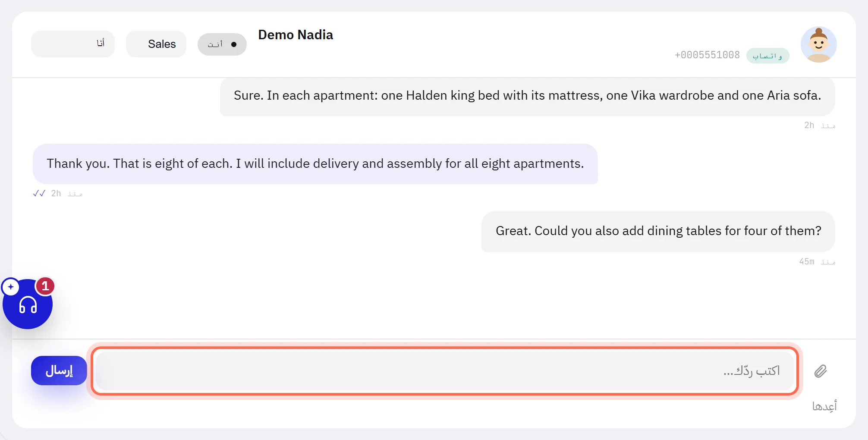Open the أنا assignee dropdown
The height and width of the screenshot is (440, 868).
[73, 44]
